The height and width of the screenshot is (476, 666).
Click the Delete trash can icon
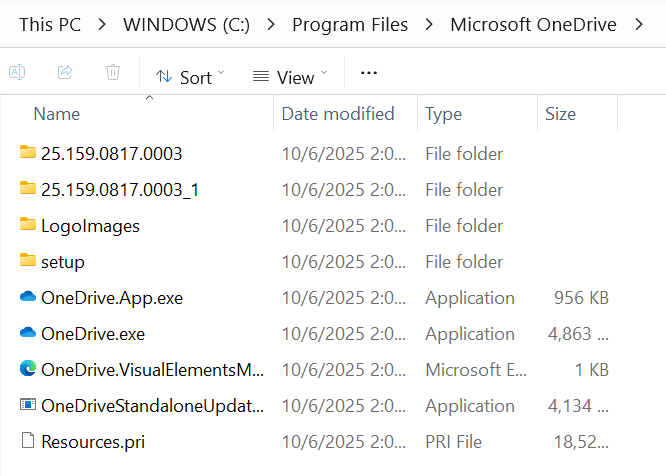(113, 73)
